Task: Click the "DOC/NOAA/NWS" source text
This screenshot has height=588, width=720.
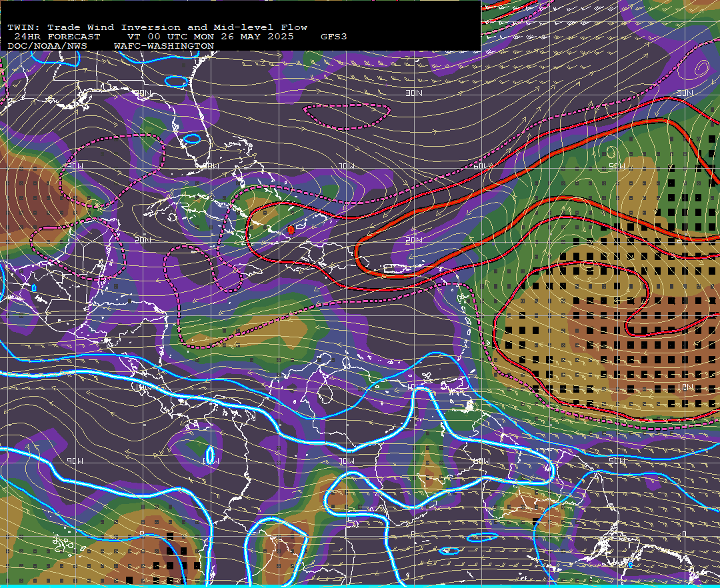Action: click(x=47, y=47)
